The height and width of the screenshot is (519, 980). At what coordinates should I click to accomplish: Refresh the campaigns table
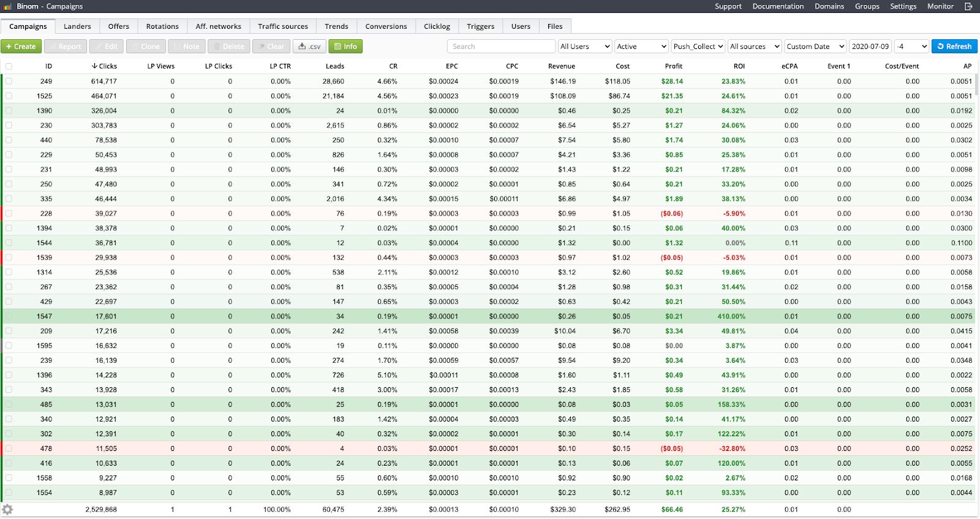coord(954,47)
